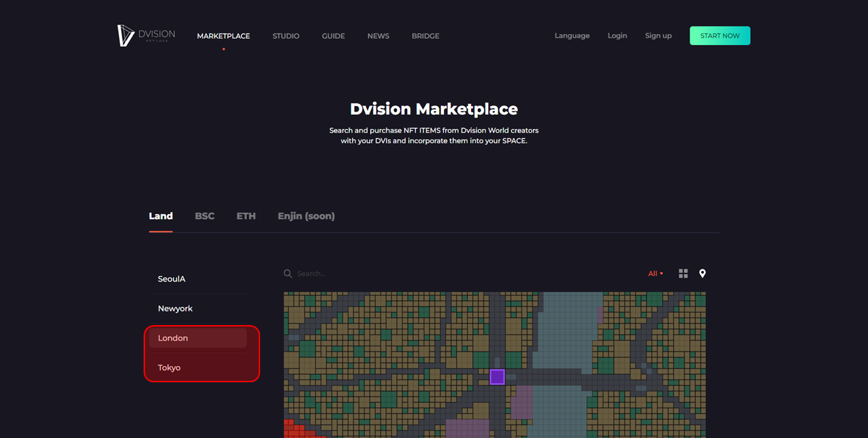Open the Language selector
868x438 pixels.
pos(572,35)
